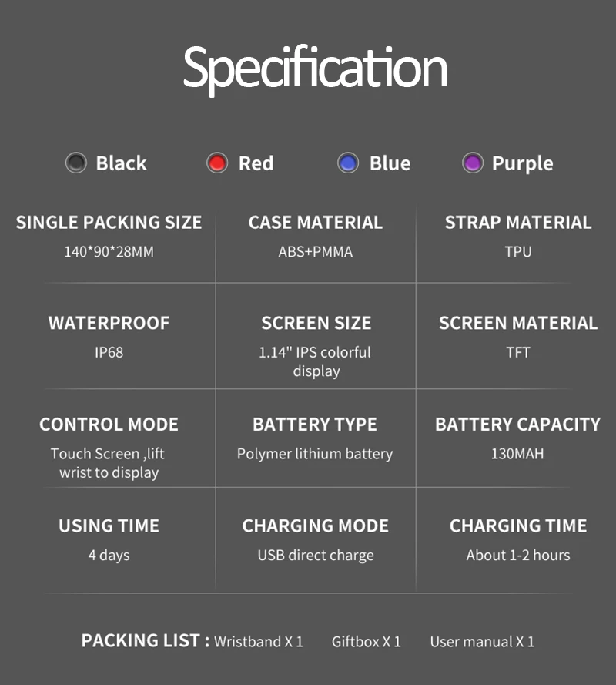Click the TFT screen material value

click(518, 352)
